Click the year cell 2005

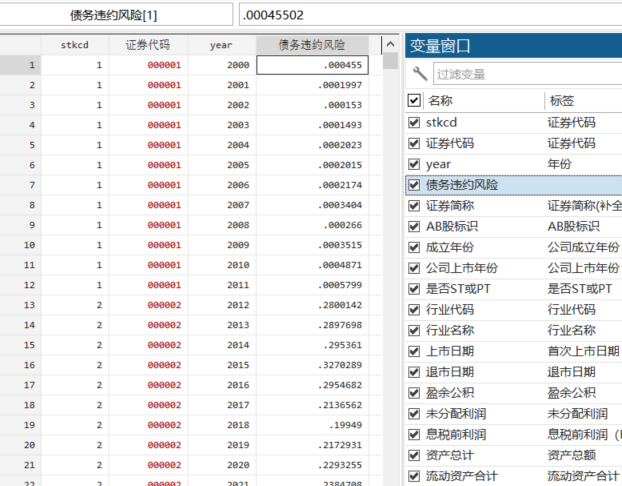tap(222, 165)
